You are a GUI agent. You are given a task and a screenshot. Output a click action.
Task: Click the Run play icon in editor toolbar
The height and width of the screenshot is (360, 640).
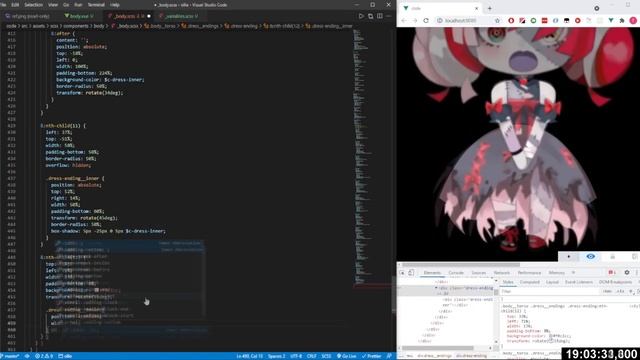click(x=361, y=16)
